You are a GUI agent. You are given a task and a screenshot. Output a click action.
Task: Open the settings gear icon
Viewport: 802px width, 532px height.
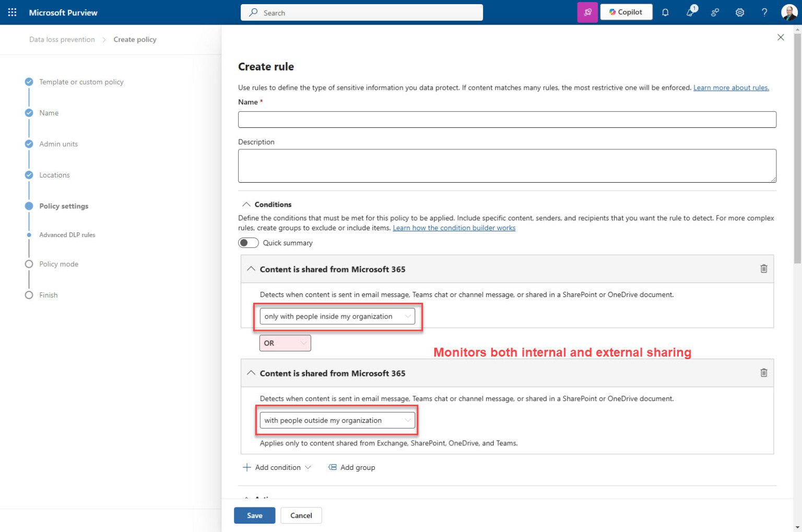[x=740, y=12]
